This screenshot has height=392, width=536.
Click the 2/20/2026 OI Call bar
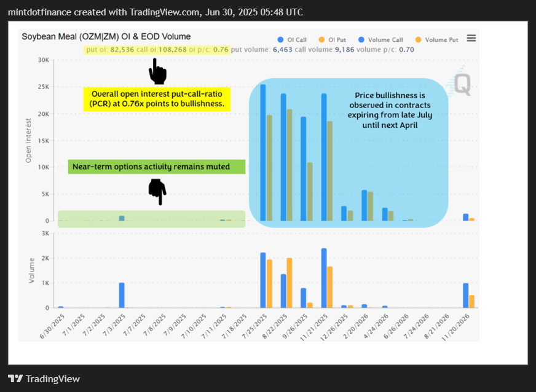click(x=364, y=205)
